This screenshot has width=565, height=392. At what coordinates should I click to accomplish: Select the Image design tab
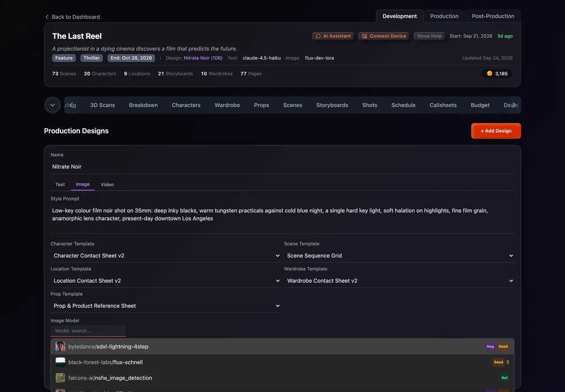(83, 184)
